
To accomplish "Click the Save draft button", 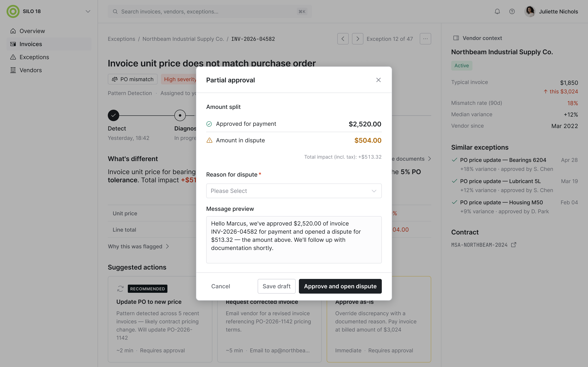I will (276, 286).
